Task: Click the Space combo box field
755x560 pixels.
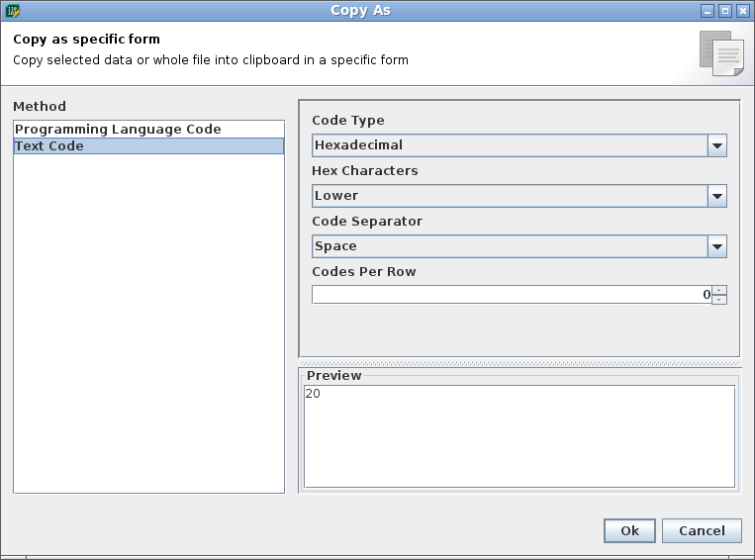Action: (x=510, y=246)
